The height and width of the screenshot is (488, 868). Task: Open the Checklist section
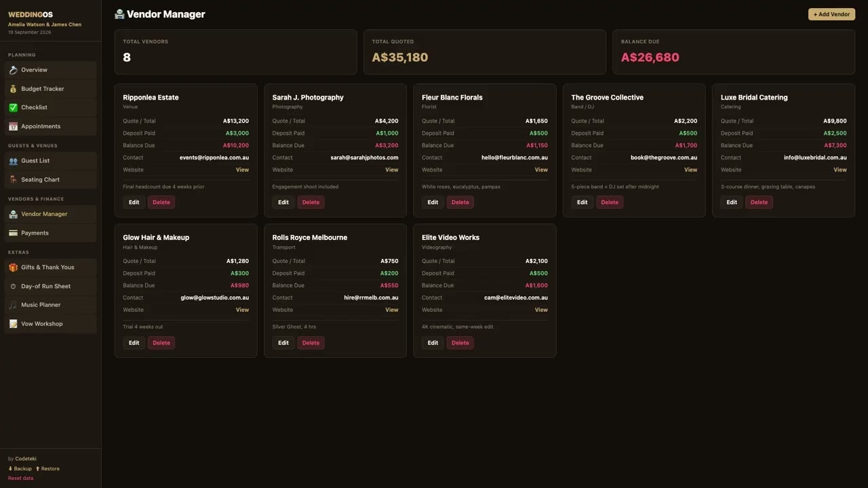50,107
